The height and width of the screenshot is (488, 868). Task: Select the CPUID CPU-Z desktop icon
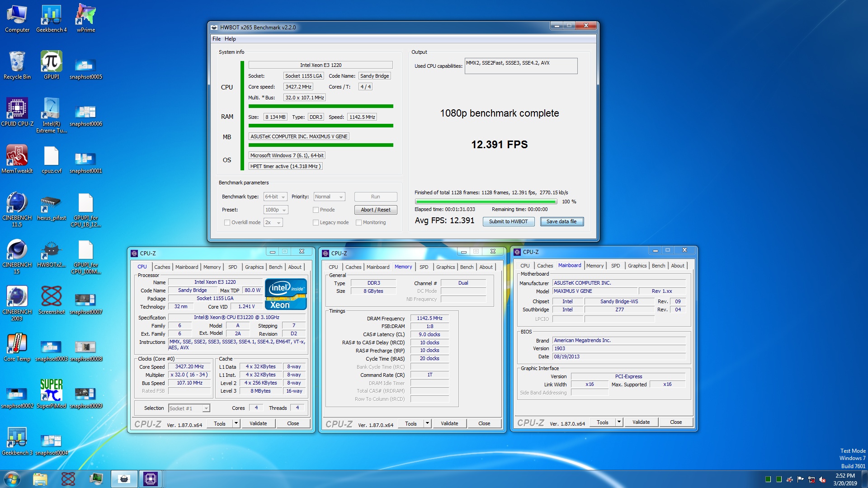pos(17,113)
